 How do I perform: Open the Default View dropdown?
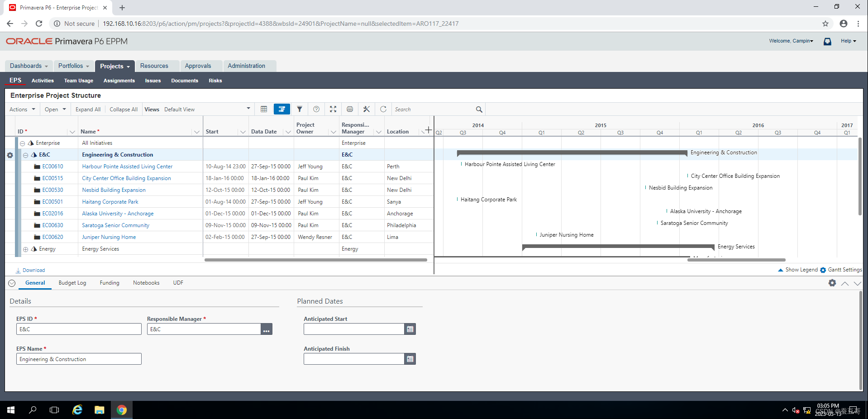tap(248, 109)
